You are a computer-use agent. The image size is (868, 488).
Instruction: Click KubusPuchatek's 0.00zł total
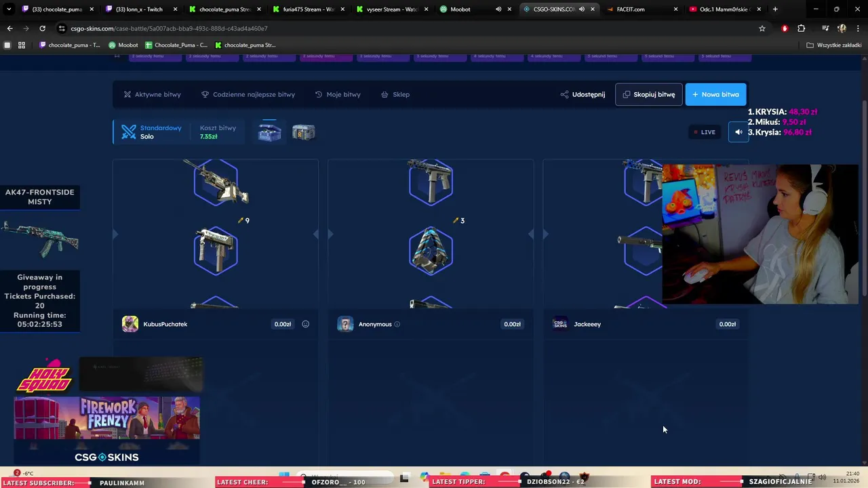point(283,324)
